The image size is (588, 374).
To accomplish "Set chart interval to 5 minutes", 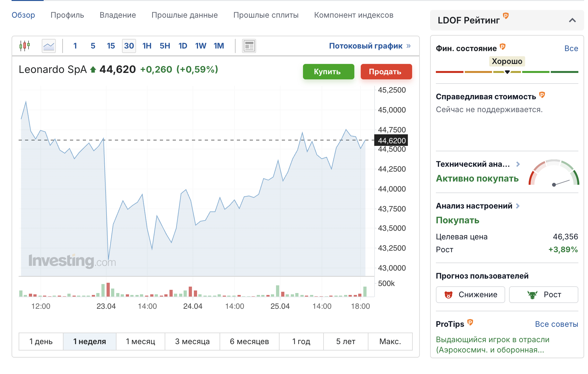I will pyautogui.click(x=93, y=46).
